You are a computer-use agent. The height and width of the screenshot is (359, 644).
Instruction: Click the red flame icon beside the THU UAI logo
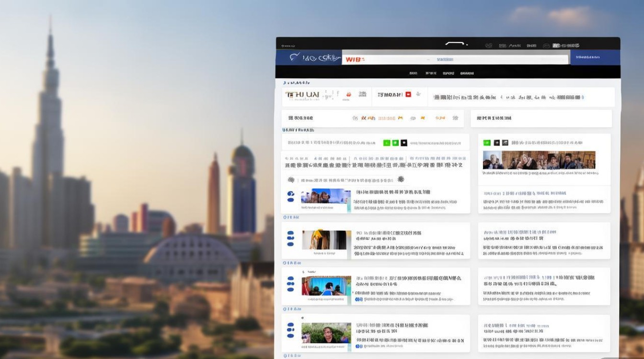(x=348, y=95)
